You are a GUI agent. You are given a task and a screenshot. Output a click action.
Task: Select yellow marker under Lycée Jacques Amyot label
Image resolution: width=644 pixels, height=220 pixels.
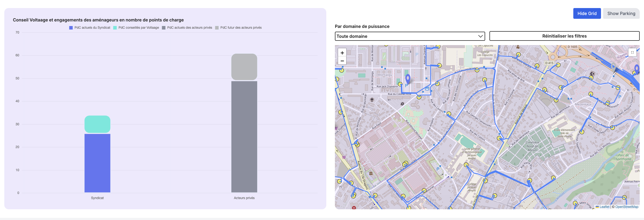tap(466, 165)
